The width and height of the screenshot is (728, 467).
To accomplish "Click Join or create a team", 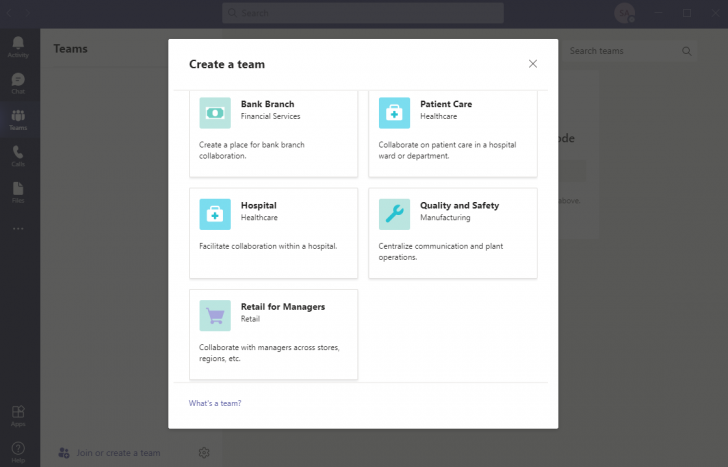I will coord(118,453).
